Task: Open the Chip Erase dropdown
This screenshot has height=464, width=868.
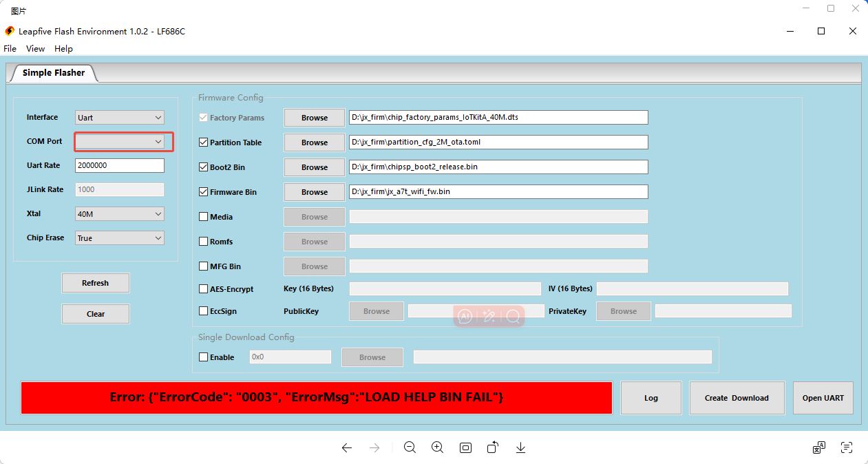Action: [120, 238]
